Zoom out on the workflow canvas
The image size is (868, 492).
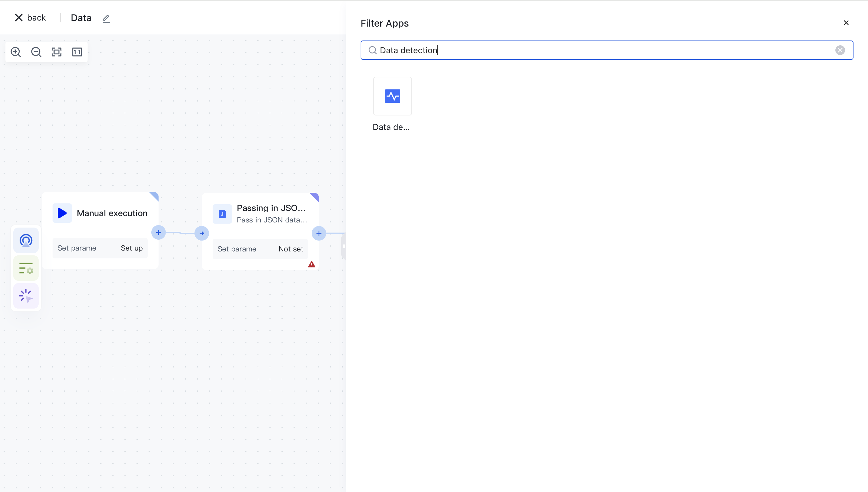tap(36, 52)
